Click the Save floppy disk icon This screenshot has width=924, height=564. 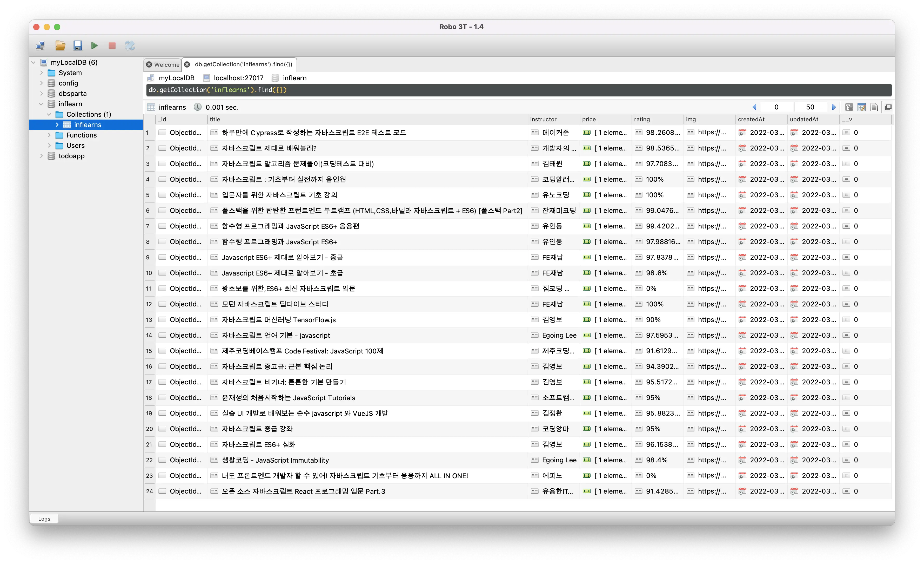pyautogui.click(x=78, y=46)
